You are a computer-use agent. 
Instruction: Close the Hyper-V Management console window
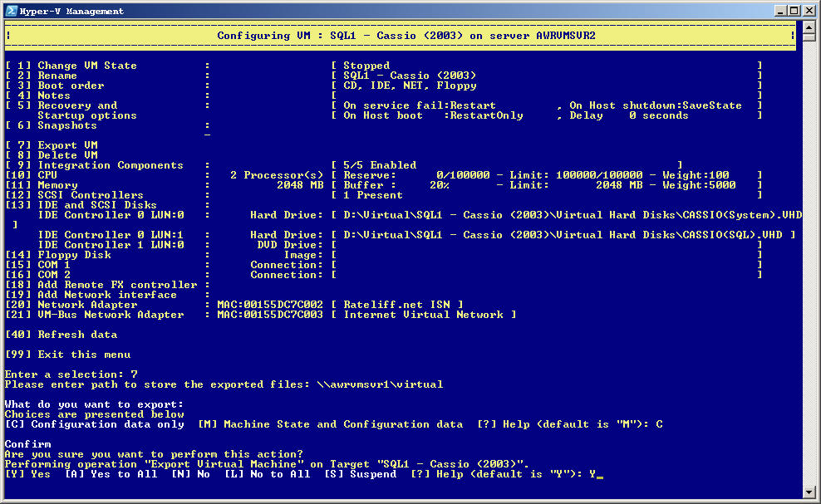809,11
